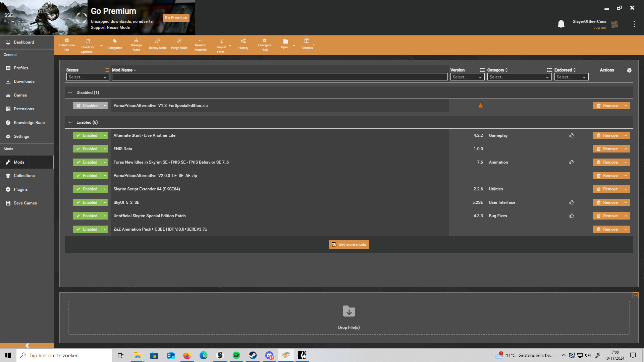Viewport: 644px width, 362px height.
Task: Click the notifications bell icon
Action: point(561,24)
